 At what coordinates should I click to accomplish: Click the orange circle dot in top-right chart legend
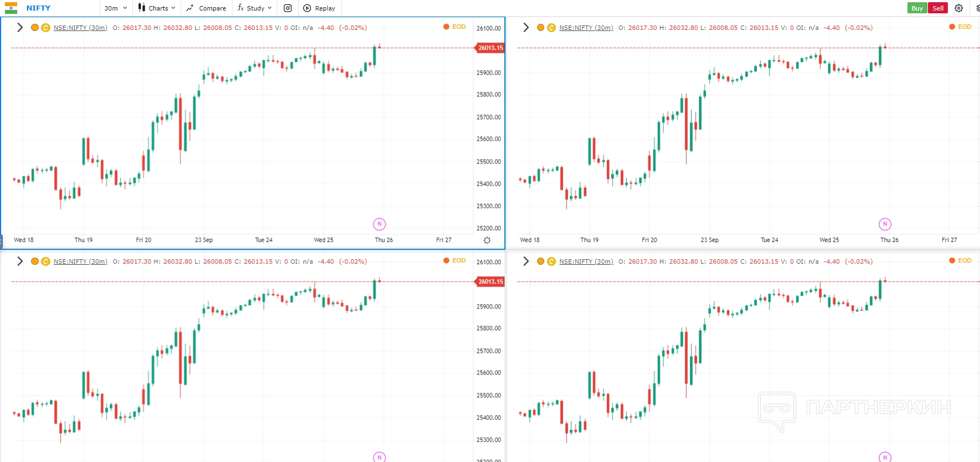tap(540, 28)
